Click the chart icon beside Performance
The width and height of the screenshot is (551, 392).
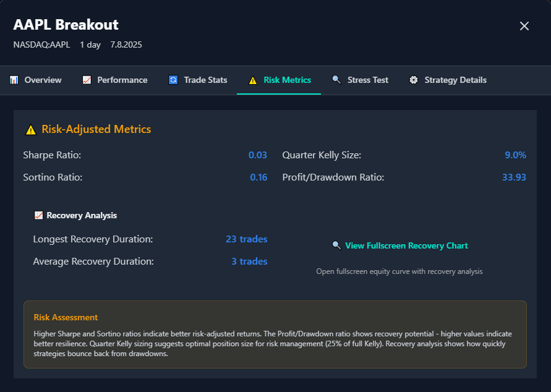click(87, 80)
